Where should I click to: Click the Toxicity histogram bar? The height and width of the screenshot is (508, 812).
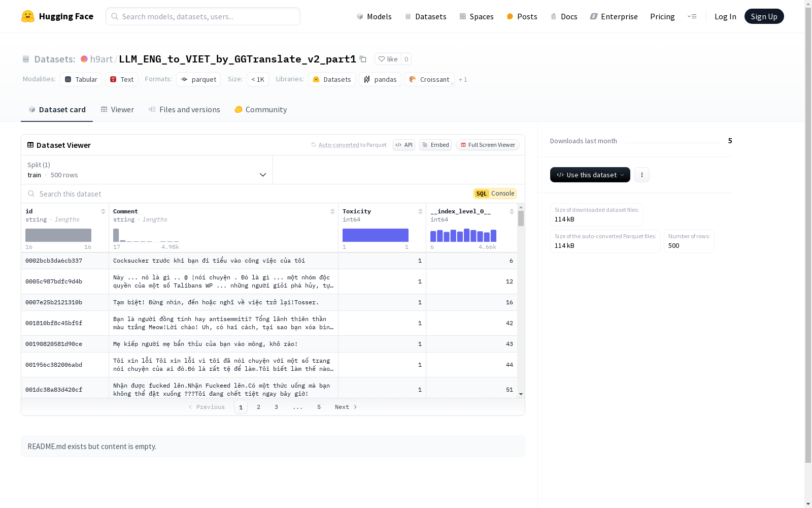coord(376,235)
